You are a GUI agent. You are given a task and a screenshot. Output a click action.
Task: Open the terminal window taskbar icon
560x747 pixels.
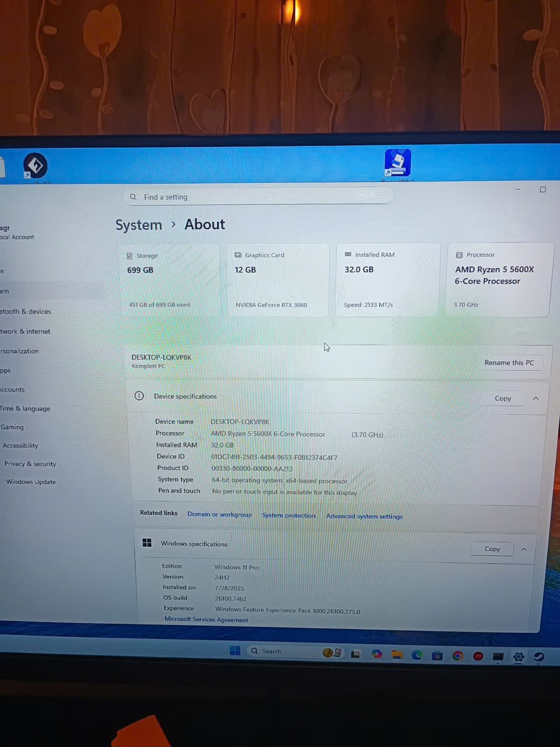498,657
